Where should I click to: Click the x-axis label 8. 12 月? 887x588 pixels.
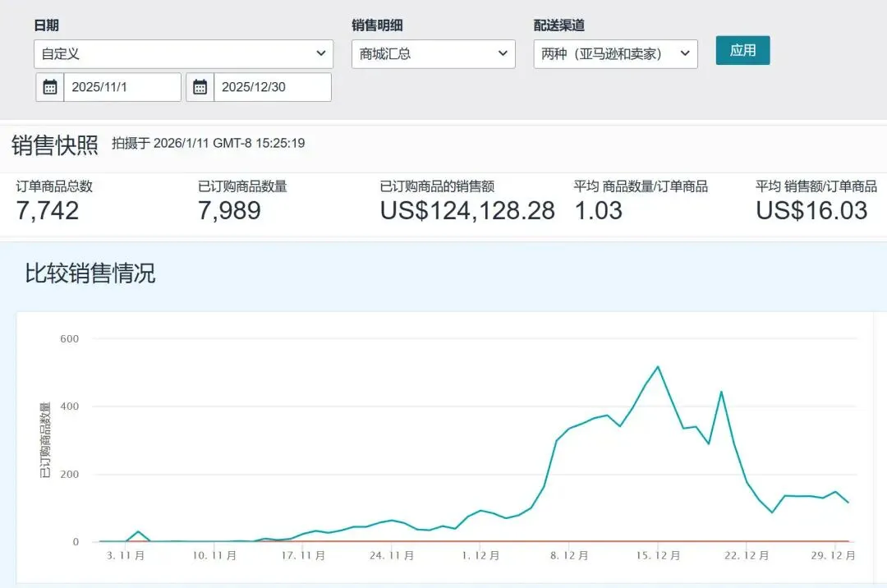click(569, 556)
